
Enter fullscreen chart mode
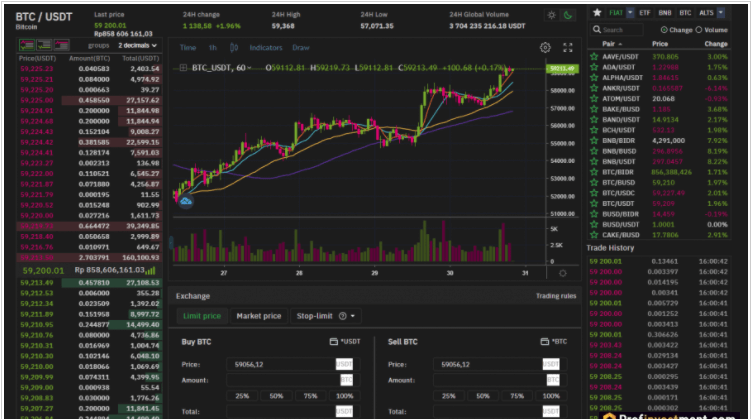tap(568, 47)
